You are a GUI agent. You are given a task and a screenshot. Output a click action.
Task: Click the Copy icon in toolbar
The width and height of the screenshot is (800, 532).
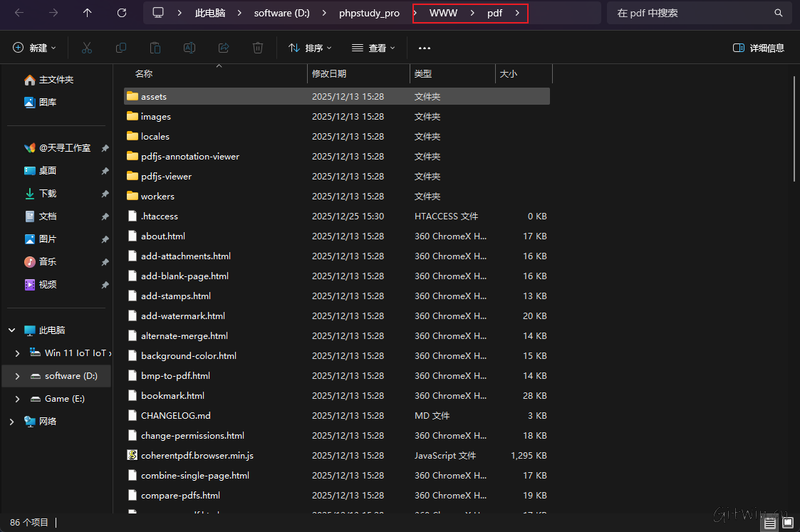(x=121, y=48)
